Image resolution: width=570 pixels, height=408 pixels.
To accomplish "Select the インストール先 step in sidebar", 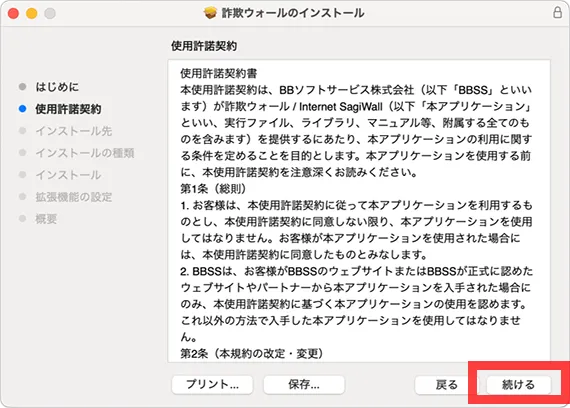I will [x=73, y=131].
